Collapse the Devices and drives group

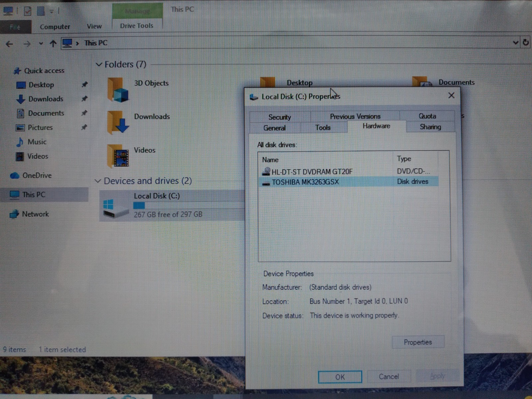tap(98, 181)
